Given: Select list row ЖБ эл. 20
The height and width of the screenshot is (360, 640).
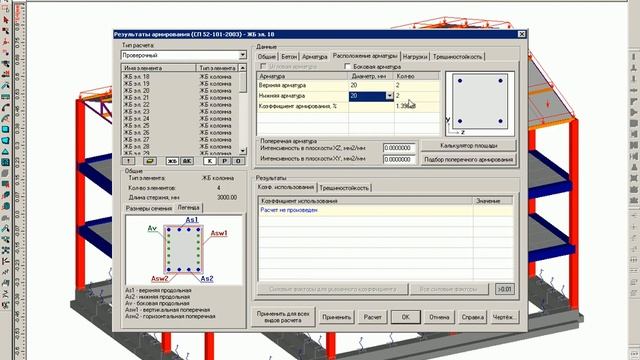Looking at the screenshot, I should (x=180, y=91).
